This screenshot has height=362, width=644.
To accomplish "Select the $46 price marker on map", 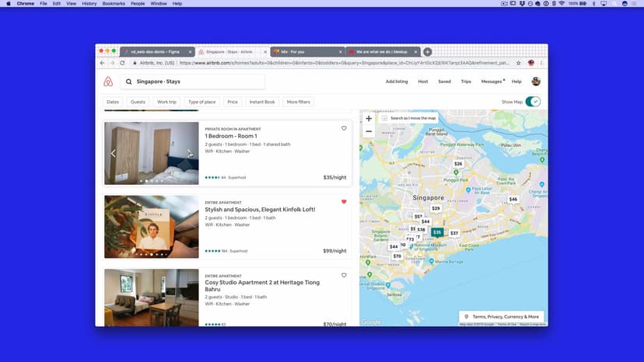I will click(x=513, y=200).
